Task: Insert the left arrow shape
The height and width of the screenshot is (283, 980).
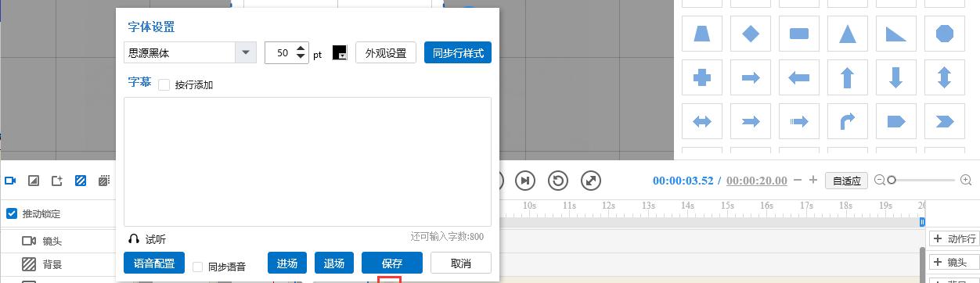Action: [799, 77]
